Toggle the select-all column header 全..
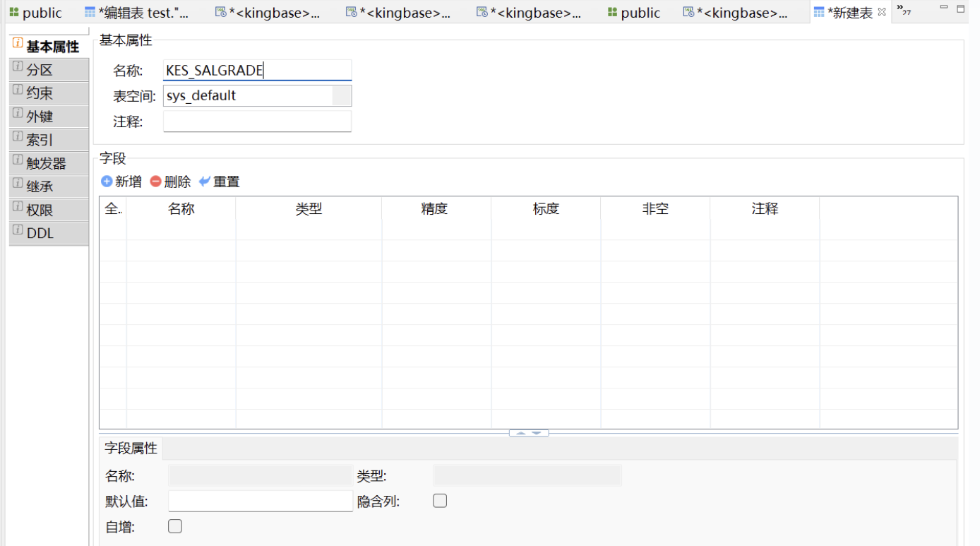Screen dimensions: 980x546 tap(113, 209)
